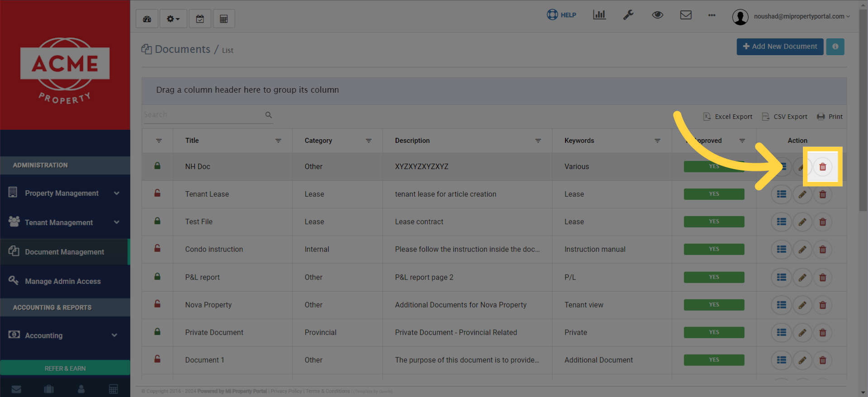The image size is (868, 397).
Task: Click sidebar bottom envelope icon
Action: (x=16, y=389)
